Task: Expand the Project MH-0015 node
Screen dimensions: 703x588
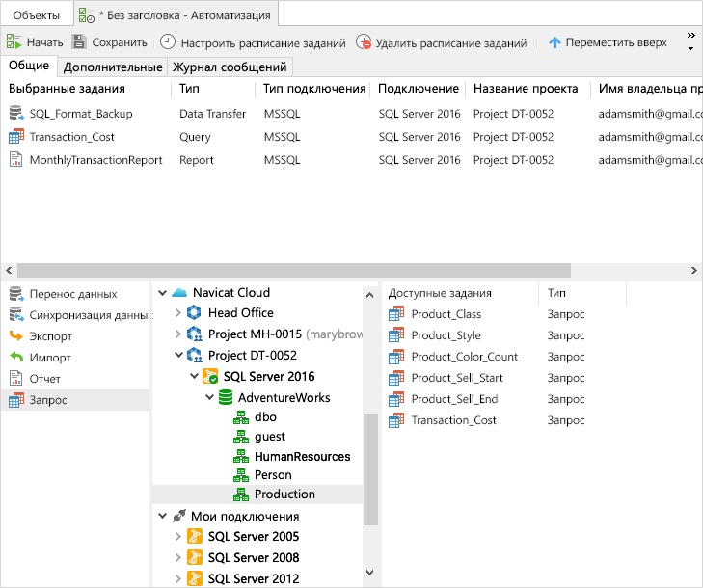Action: [x=178, y=334]
